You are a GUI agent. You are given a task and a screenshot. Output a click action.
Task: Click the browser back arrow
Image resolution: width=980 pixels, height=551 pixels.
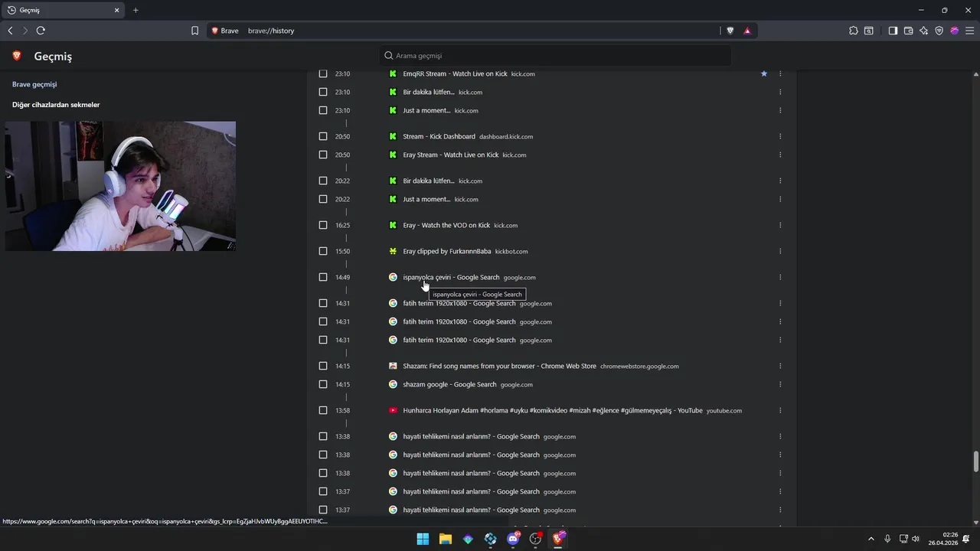[x=10, y=31]
